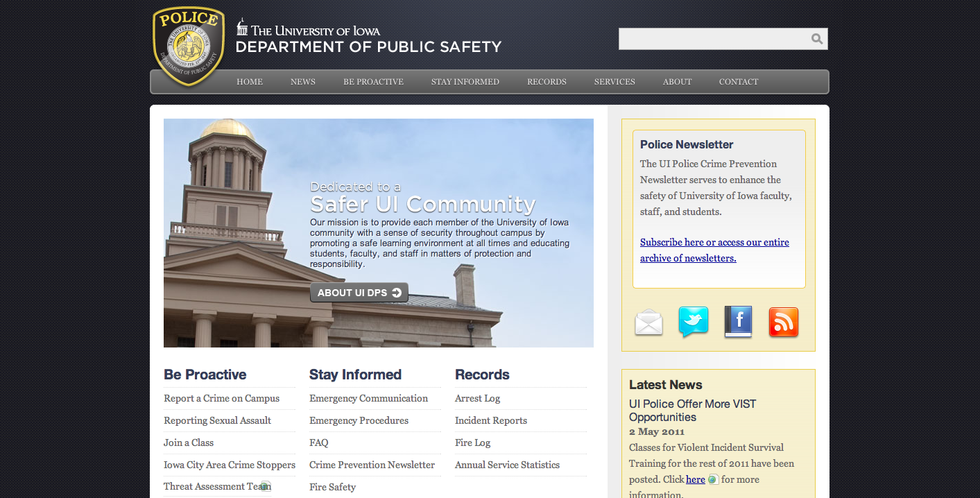Go to the Home menu item
The height and width of the screenshot is (498, 980).
coord(250,82)
